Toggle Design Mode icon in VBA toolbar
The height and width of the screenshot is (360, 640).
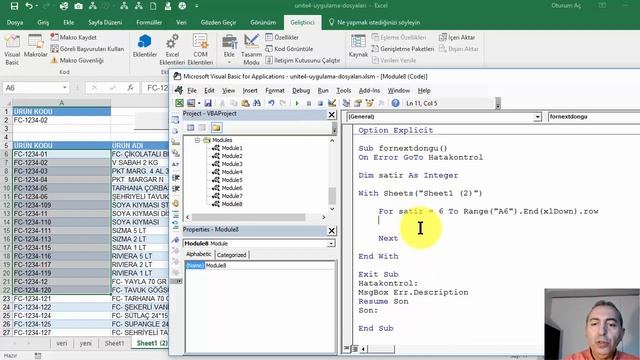coord(332,103)
